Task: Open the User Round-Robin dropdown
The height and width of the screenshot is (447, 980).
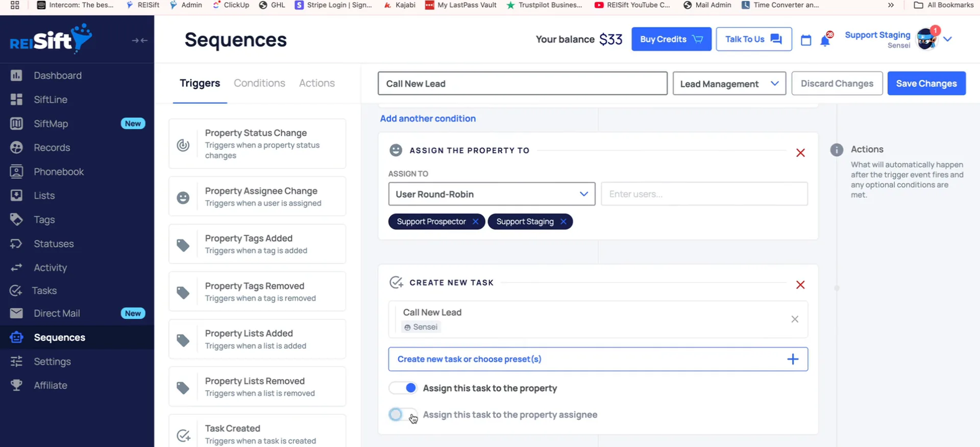Action: point(492,194)
